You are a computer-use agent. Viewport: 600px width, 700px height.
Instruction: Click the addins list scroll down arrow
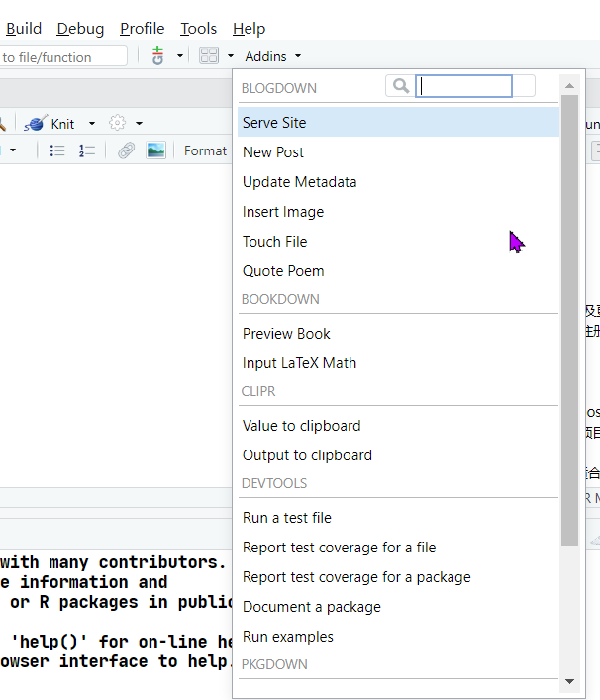[x=569, y=681]
